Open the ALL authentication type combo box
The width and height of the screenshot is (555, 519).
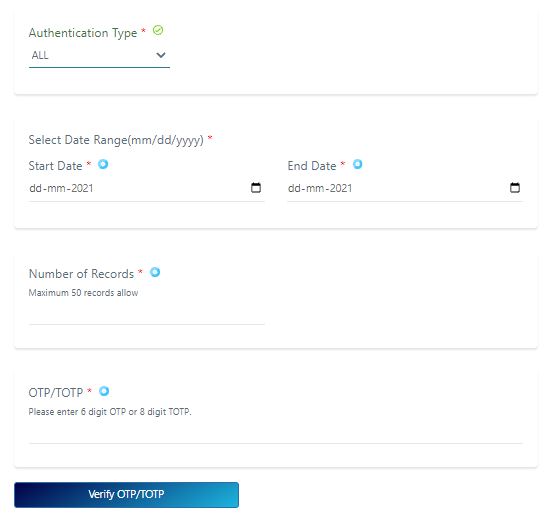coord(99,56)
